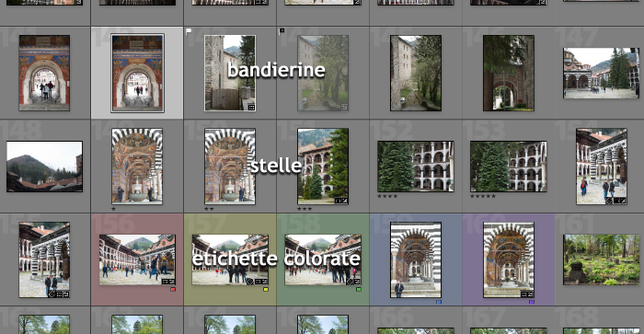
Task: Click the blue color label under the arcade photo
Action: (439, 302)
